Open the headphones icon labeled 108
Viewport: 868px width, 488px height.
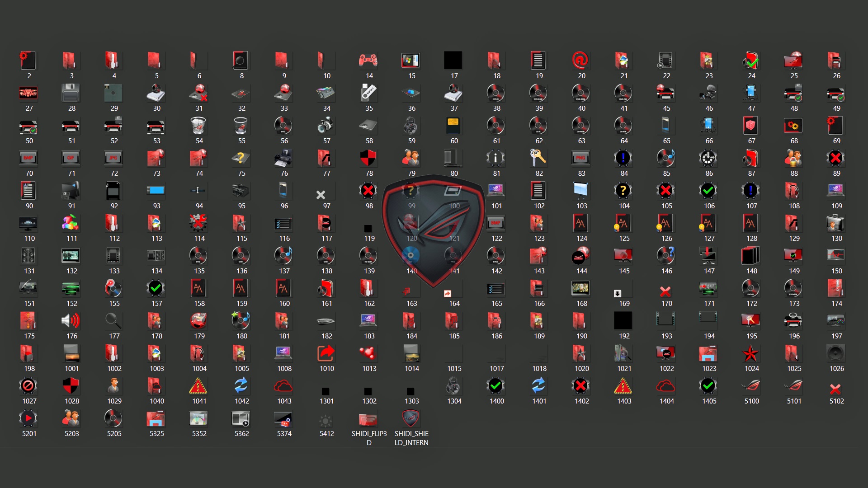tap(793, 190)
